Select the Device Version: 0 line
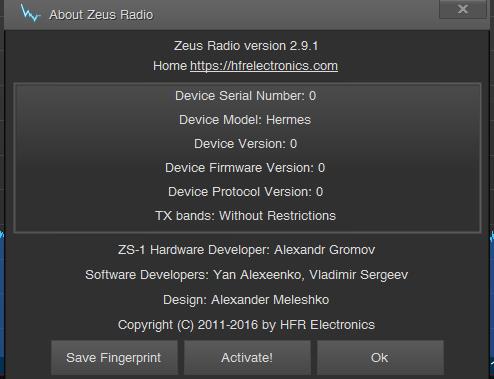The height and width of the screenshot is (379, 494). click(x=246, y=144)
